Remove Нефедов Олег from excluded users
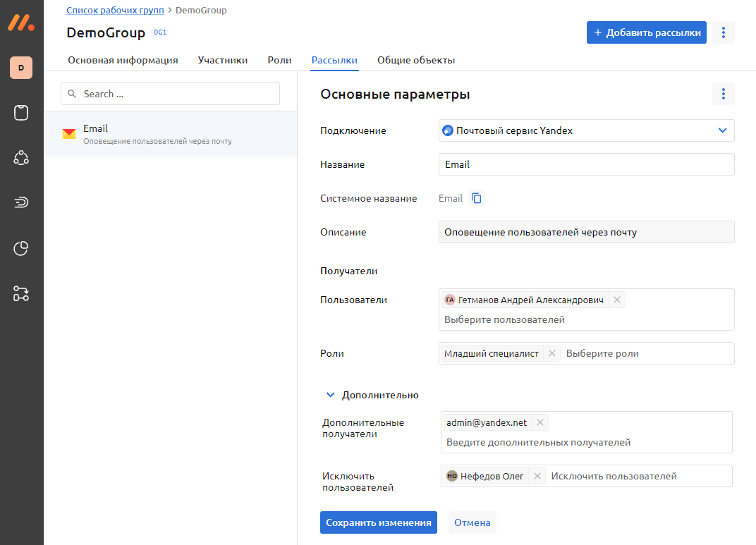 click(537, 476)
